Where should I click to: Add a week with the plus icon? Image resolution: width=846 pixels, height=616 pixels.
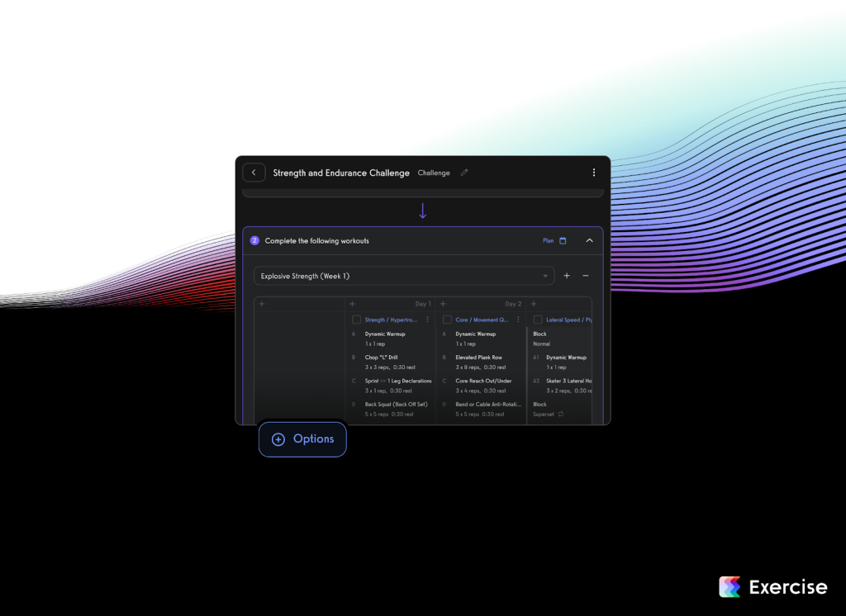(567, 276)
